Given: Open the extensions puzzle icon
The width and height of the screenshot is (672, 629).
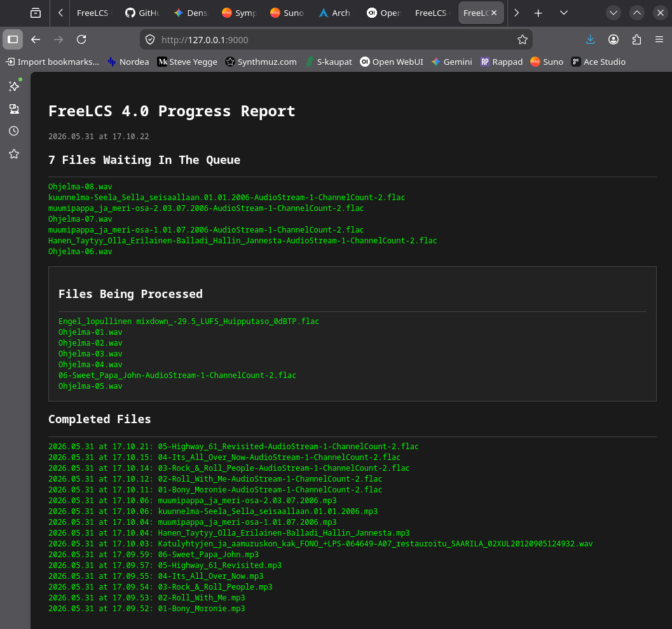Looking at the screenshot, I should tap(636, 40).
